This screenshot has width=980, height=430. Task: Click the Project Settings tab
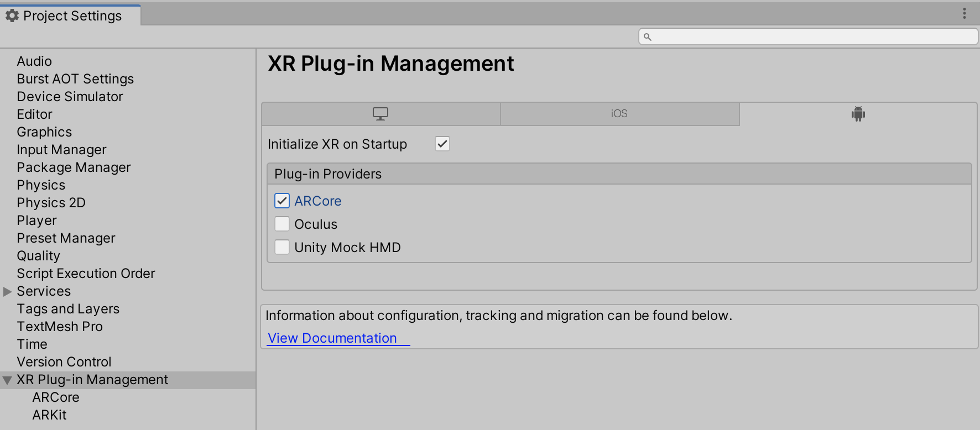(70, 15)
